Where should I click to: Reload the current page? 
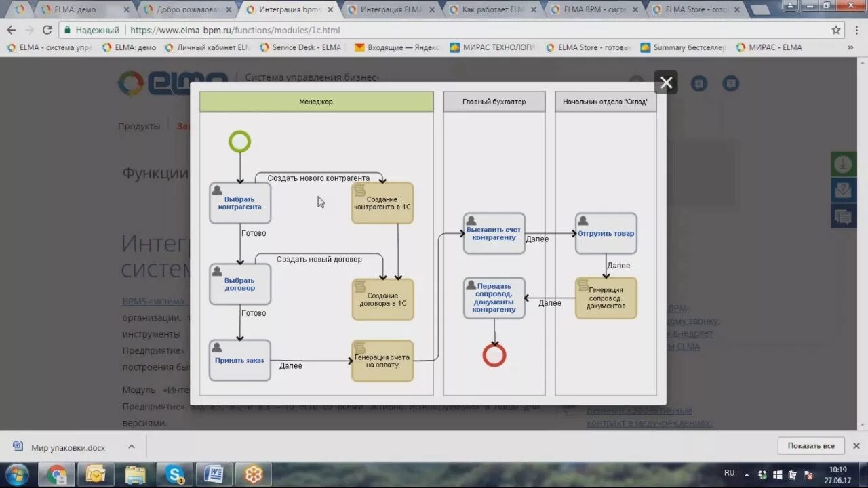(x=47, y=30)
